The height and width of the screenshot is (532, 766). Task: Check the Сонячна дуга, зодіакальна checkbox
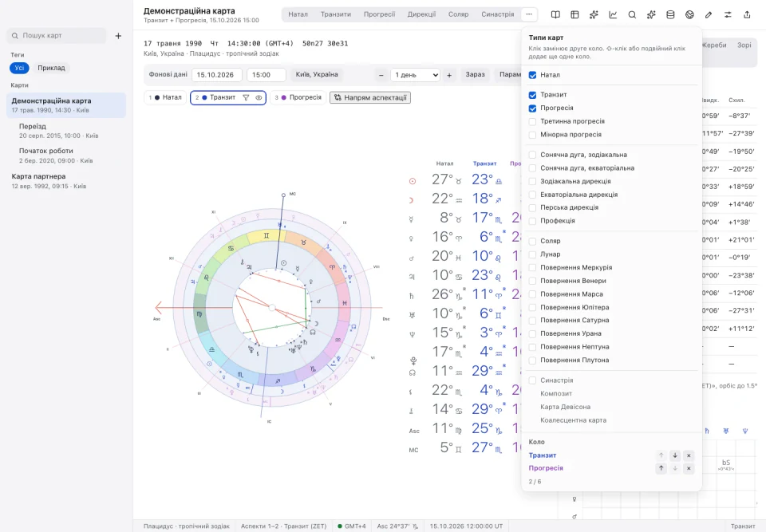532,155
